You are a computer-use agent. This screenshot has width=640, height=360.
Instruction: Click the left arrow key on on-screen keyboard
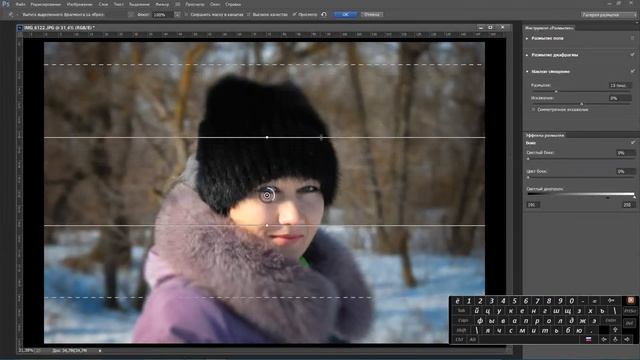point(604,340)
